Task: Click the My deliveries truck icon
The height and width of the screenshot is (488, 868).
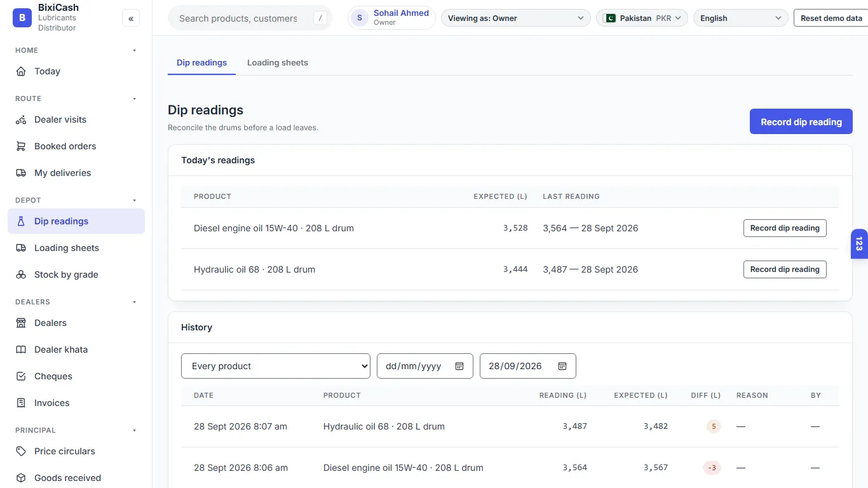Action: click(21, 173)
